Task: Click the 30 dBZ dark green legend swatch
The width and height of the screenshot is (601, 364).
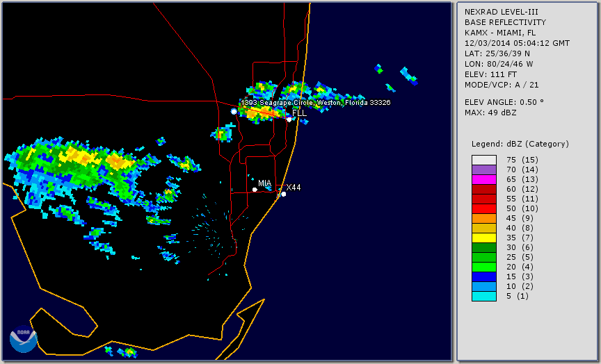Action: [x=483, y=247]
